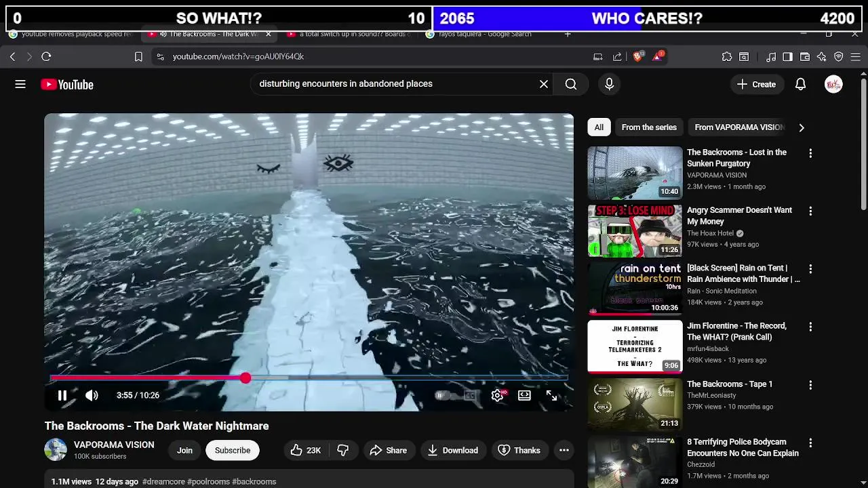Open VAPORAMA VISION channel avatar

56,450
